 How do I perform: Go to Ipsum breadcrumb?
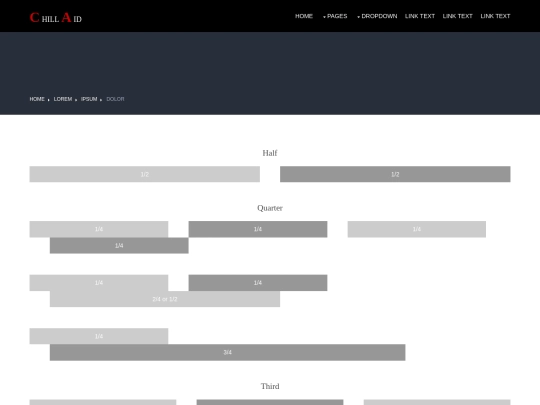(89, 99)
